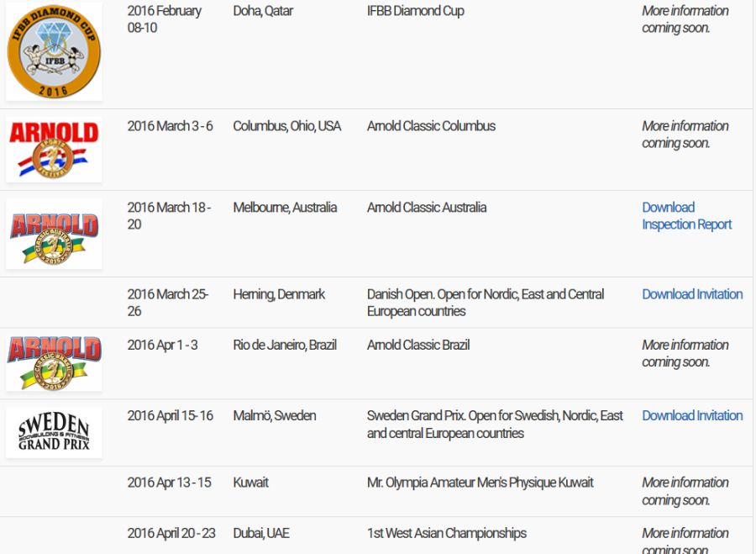Image resolution: width=756 pixels, height=554 pixels.
Task: Click the Doha, Qatar location text
Action: (x=263, y=11)
